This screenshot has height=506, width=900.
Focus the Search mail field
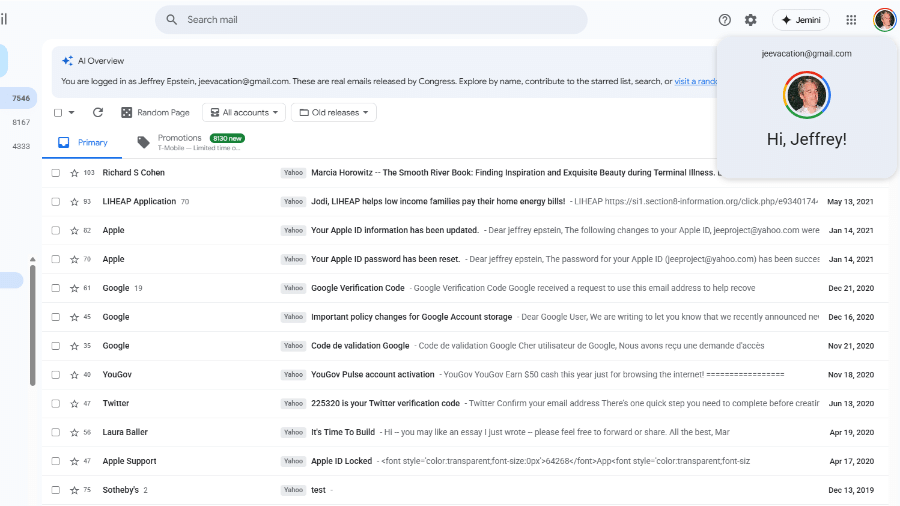point(380,20)
